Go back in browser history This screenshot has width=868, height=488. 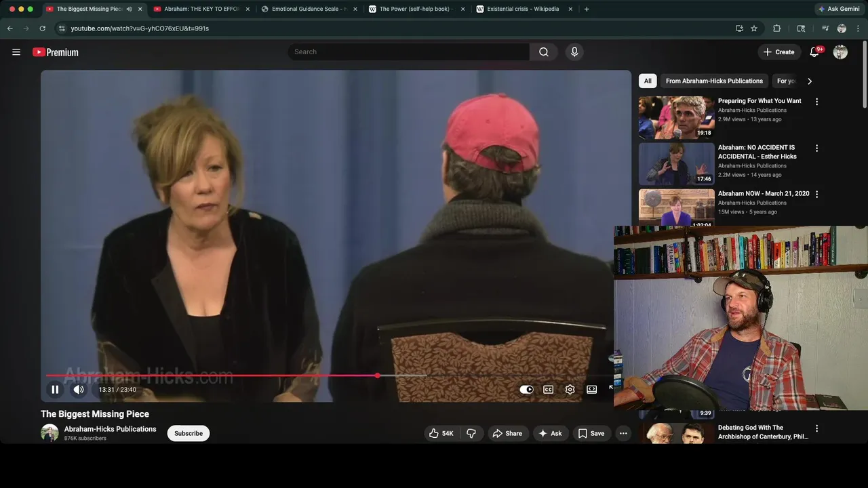pos(10,28)
